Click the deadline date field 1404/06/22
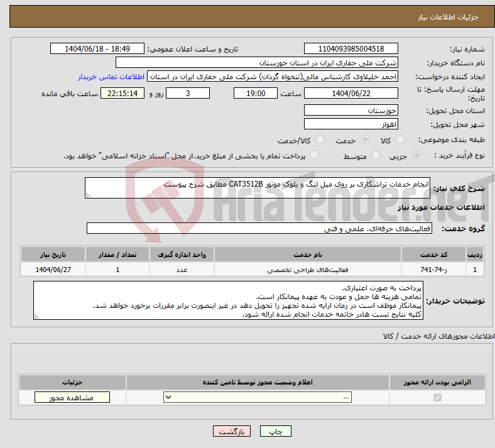Screen dimensions: 495x448 point(351,93)
